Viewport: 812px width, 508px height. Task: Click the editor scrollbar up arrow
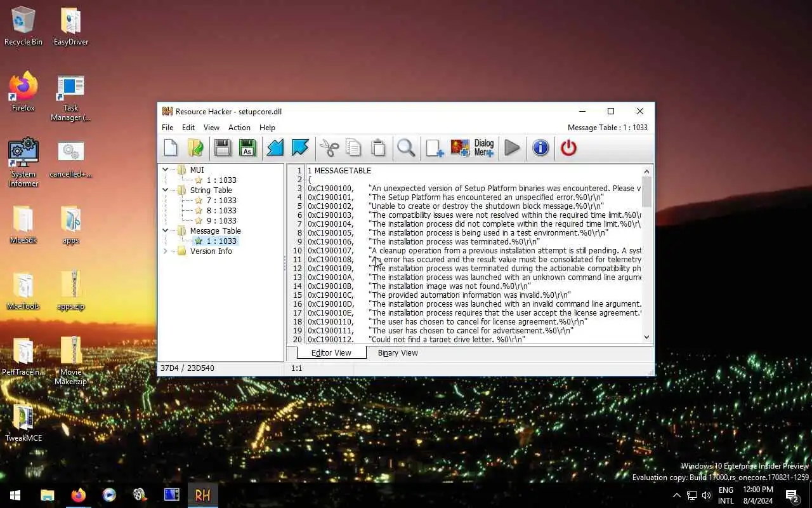[x=646, y=171]
